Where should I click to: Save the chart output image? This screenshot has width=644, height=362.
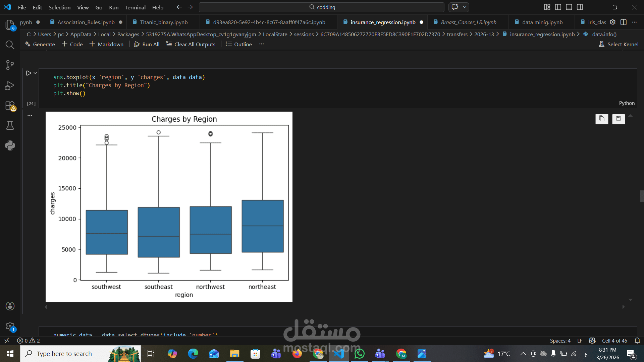(x=618, y=119)
